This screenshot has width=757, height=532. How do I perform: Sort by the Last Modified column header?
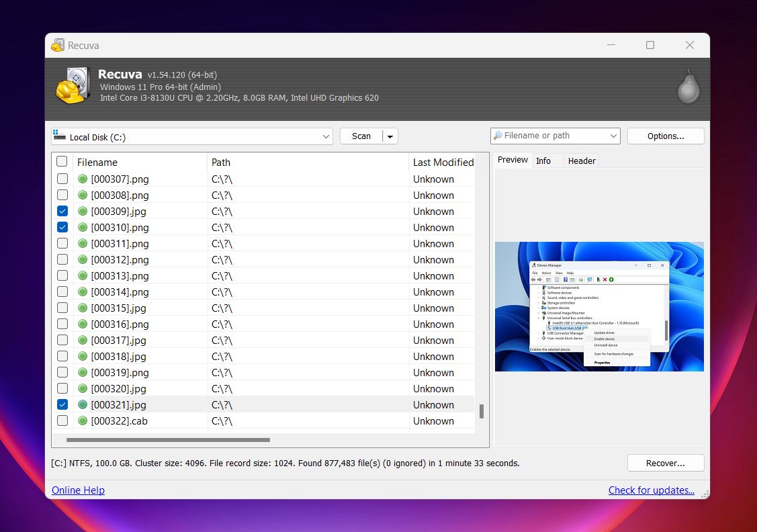pyautogui.click(x=443, y=162)
